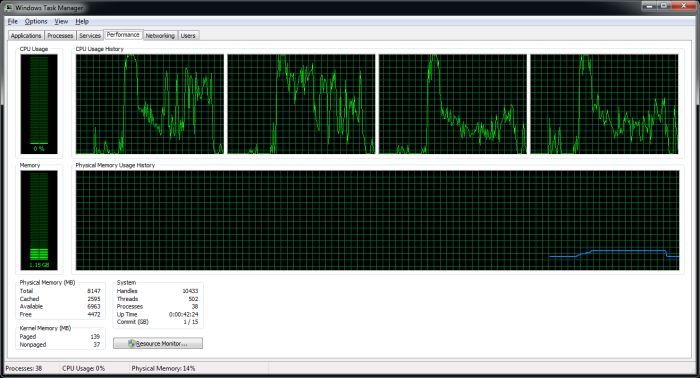Click the 'Free' memory value 4472
The height and width of the screenshot is (378, 700).
tap(94, 315)
